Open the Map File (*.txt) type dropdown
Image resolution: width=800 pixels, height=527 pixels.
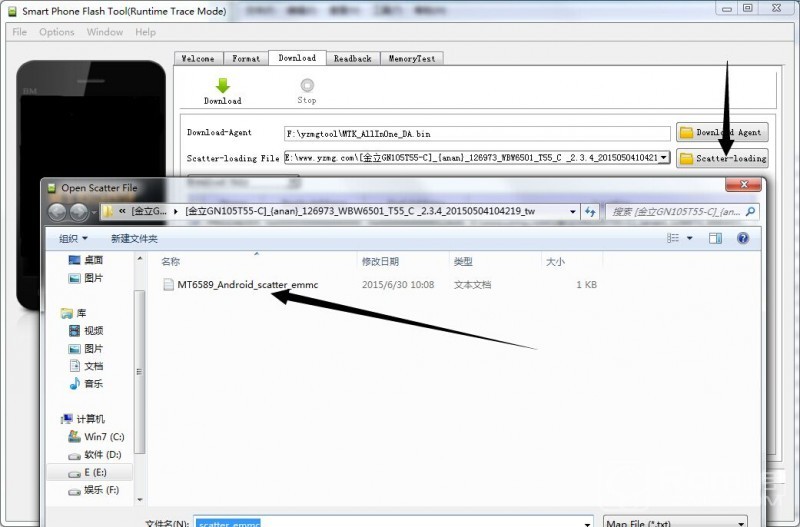676,522
